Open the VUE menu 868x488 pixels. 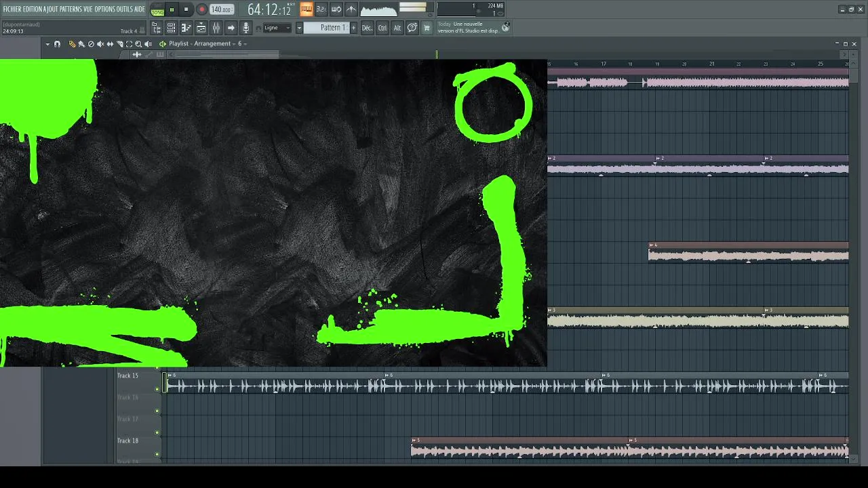(x=88, y=9)
